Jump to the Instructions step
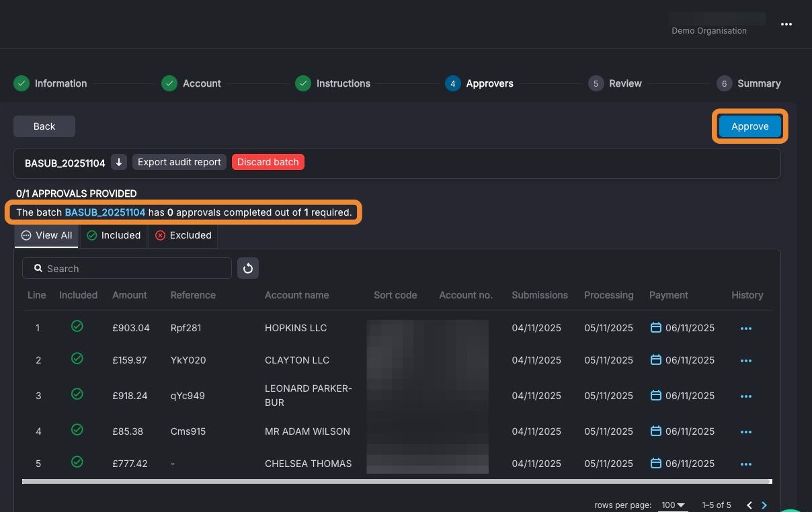The width and height of the screenshot is (812, 512). coord(333,83)
